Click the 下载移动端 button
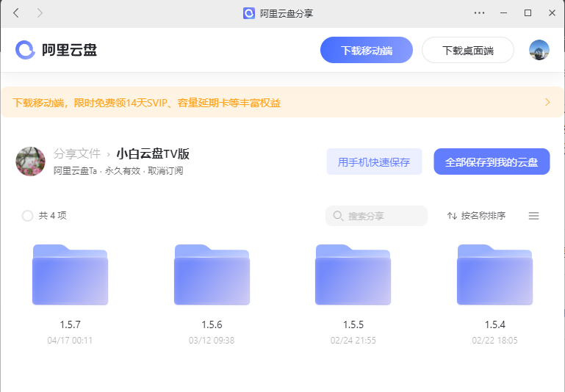This screenshot has height=392, width=565. pyautogui.click(x=367, y=50)
